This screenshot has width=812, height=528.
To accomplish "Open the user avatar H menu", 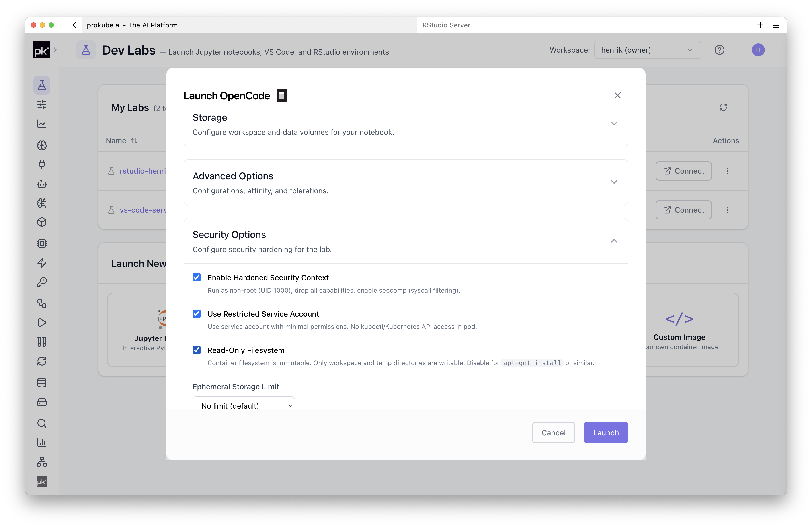I will pos(758,50).
